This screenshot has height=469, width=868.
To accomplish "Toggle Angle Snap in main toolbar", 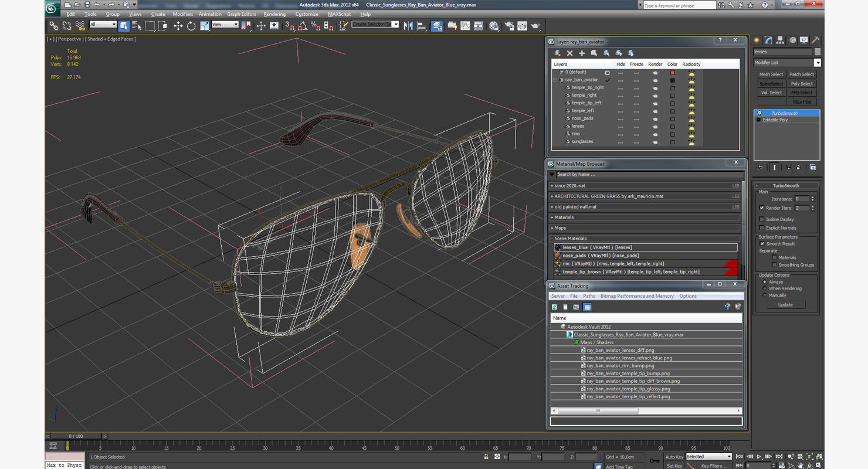I will pyautogui.click(x=303, y=26).
